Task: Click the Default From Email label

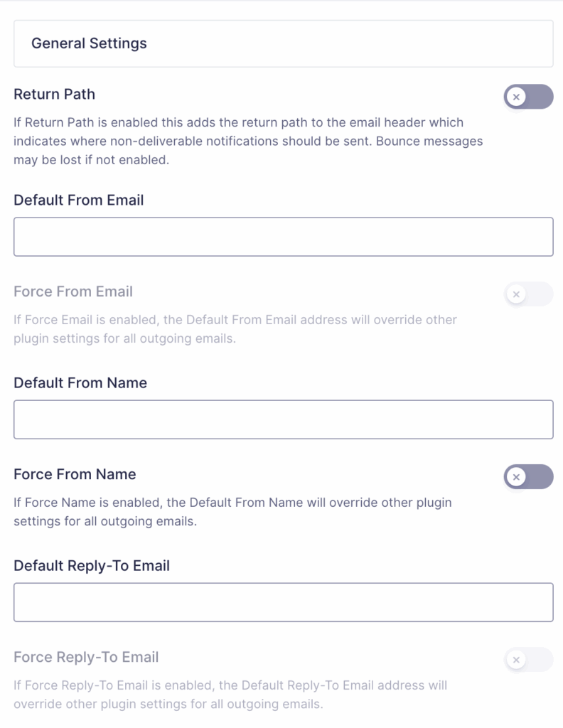Action: pos(78,200)
